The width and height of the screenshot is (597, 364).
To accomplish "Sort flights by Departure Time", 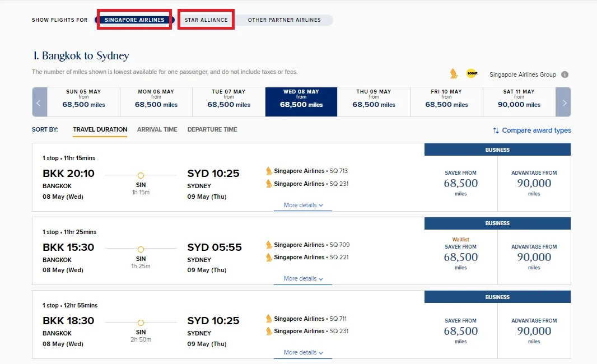I will pyautogui.click(x=212, y=129).
